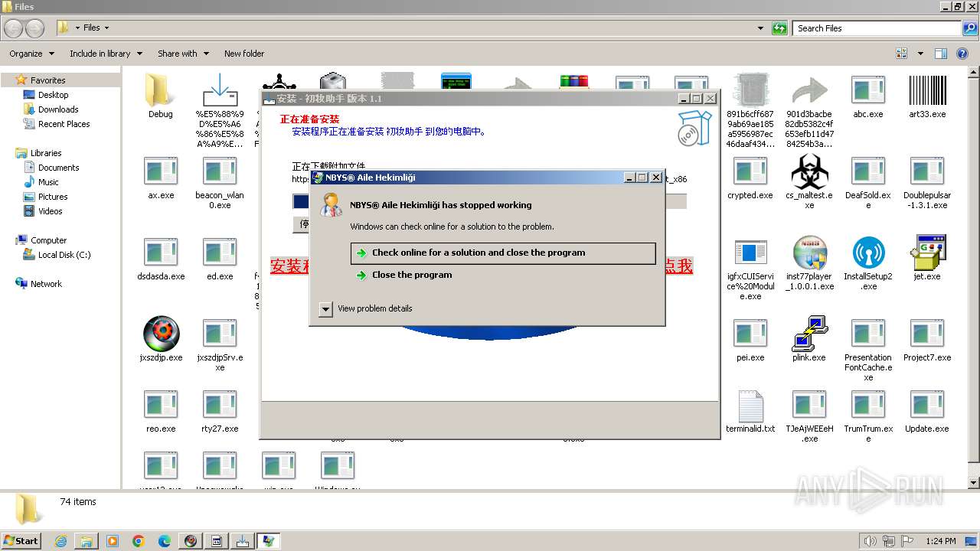The image size is (980, 551).
Task: Expand the address bar history dropdown
Action: (760, 28)
